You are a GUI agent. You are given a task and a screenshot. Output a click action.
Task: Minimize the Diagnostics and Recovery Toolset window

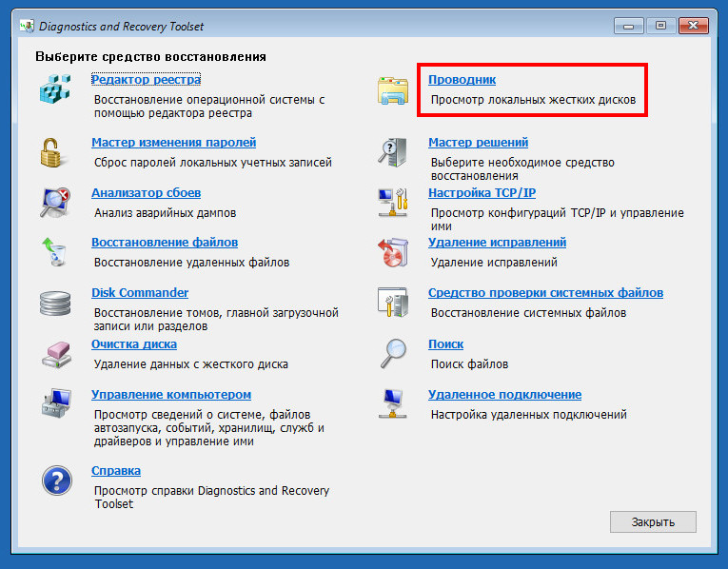coord(628,26)
